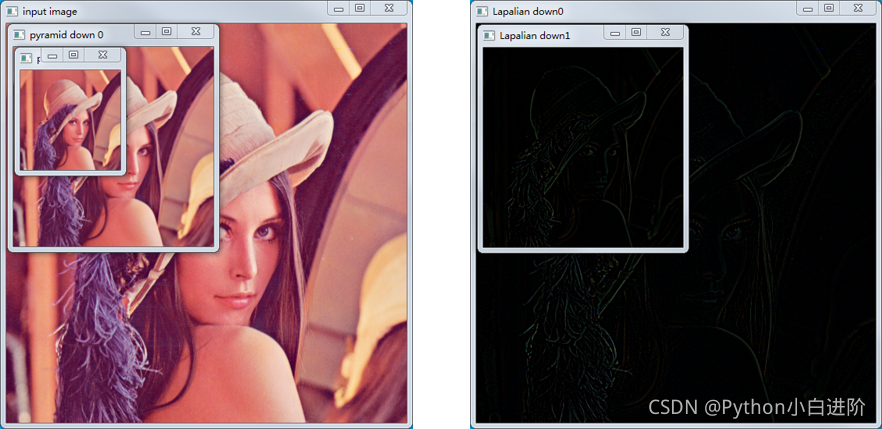The width and height of the screenshot is (882, 429).
Task: Minimize the Lapalian down0 window
Action: [807, 8]
